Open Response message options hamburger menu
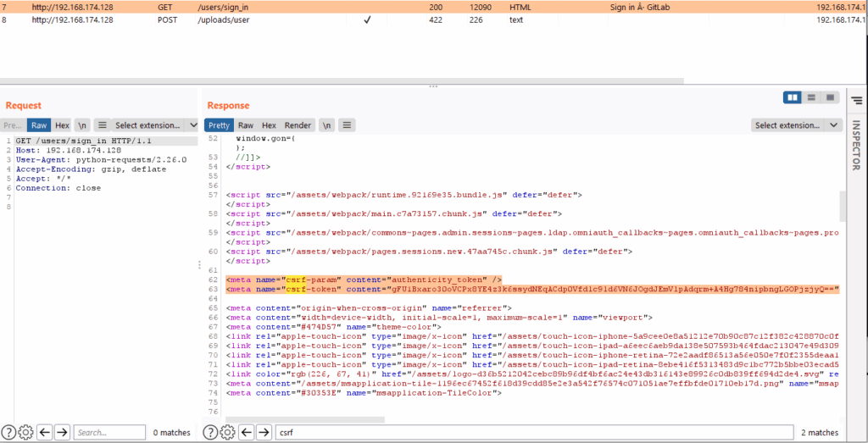 pos(347,125)
